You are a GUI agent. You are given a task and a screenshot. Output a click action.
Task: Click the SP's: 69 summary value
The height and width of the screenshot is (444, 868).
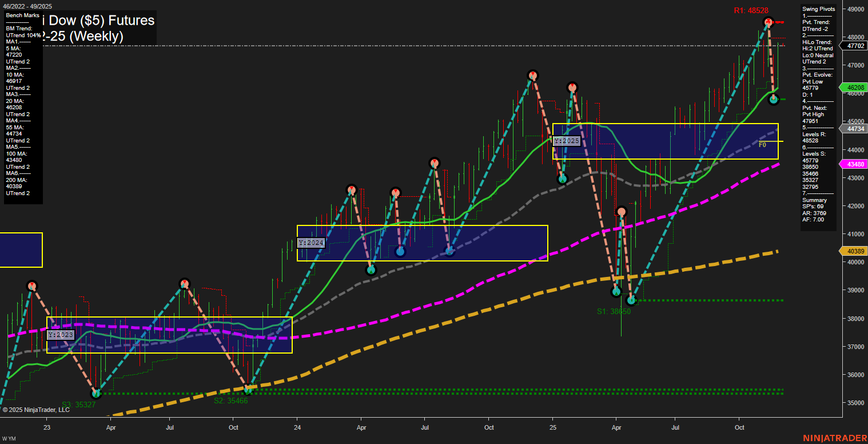click(813, 207)
